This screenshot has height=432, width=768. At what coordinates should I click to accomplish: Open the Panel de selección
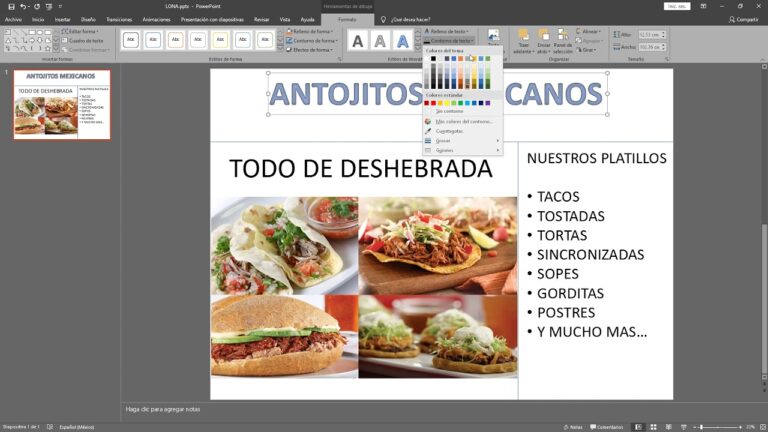click(x=563, y=41)
